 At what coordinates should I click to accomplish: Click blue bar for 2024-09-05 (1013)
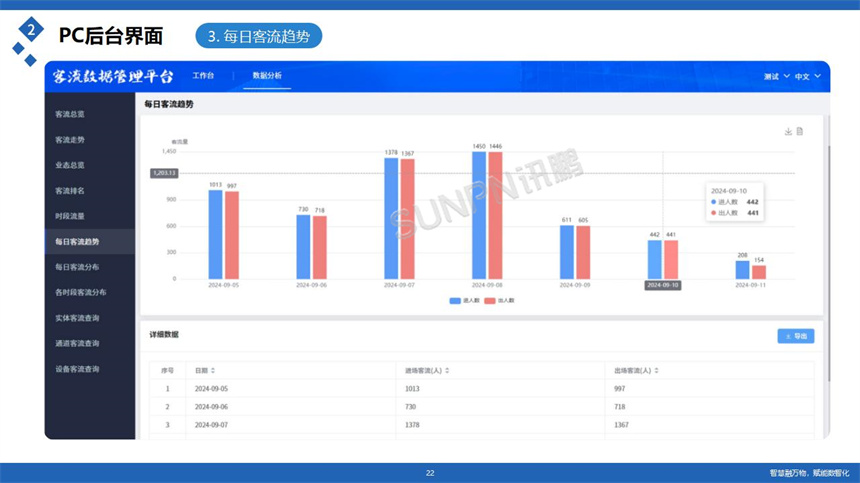[216, 235]
